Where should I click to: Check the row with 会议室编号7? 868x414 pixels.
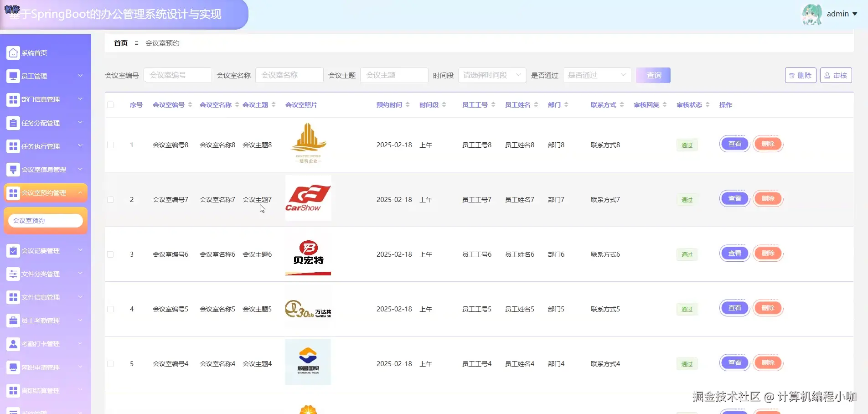point(110,200)
